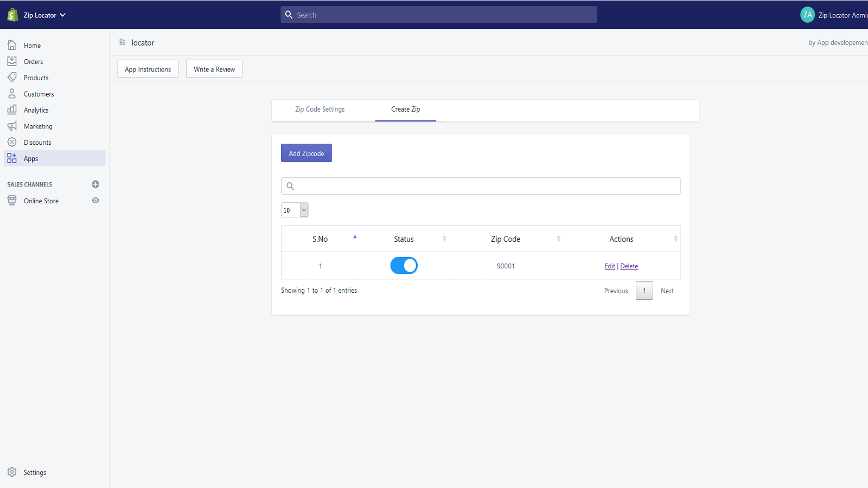Image resolution: width=868 pixels, height=488 pixels.
Task: Click the Home icon in sidebar
Action: click(x=12, y=45)
